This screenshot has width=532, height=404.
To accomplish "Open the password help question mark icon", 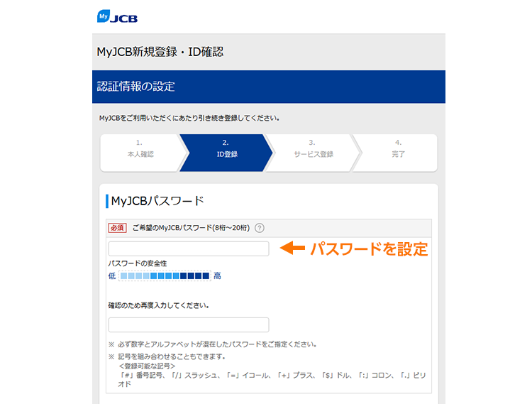I will coord(260,228).
